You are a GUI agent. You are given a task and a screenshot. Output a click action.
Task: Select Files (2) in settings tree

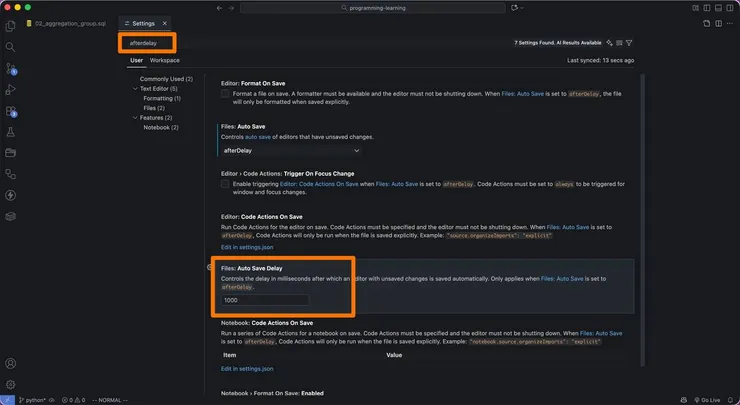point(154,108)
